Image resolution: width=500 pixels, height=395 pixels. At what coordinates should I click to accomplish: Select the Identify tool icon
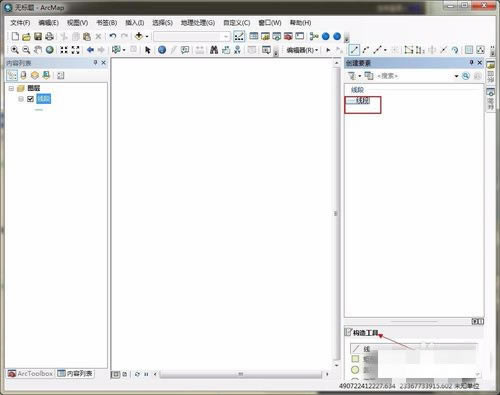[162, 50]
